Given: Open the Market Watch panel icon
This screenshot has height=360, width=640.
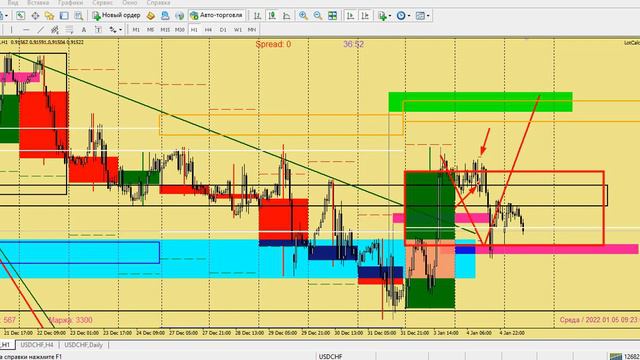Looking at the screenshot, I should (20, 16).
